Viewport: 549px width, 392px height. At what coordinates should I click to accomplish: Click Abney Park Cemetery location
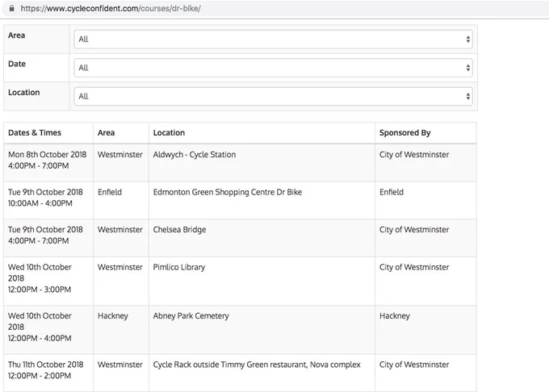point(191,315)
